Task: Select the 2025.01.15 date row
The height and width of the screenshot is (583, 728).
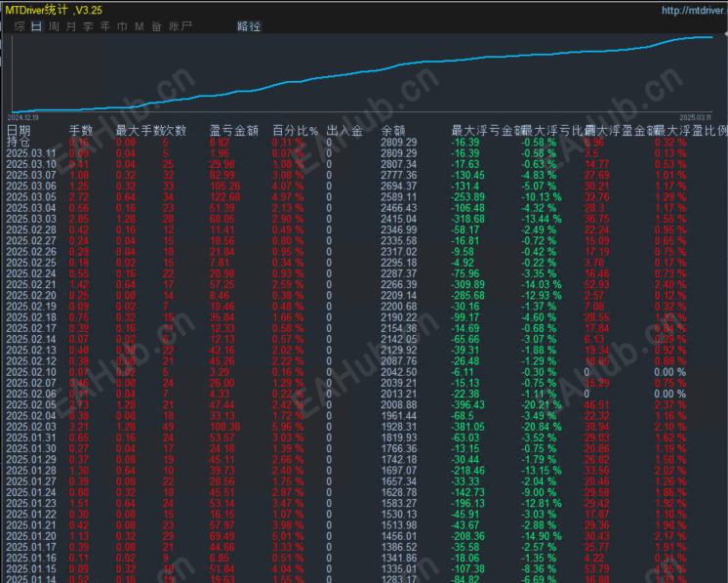Action: click(x=31, y=569)
